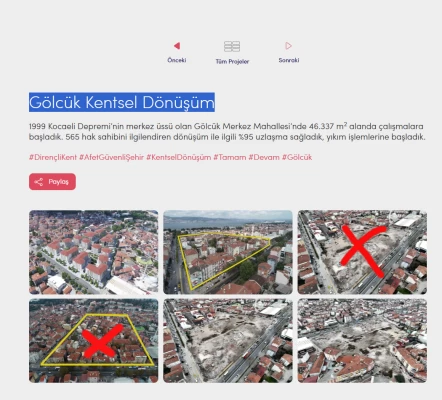This screenshot has height=400, width=442.
Task: Open the #Tamam hashtag
Action: 230,157
